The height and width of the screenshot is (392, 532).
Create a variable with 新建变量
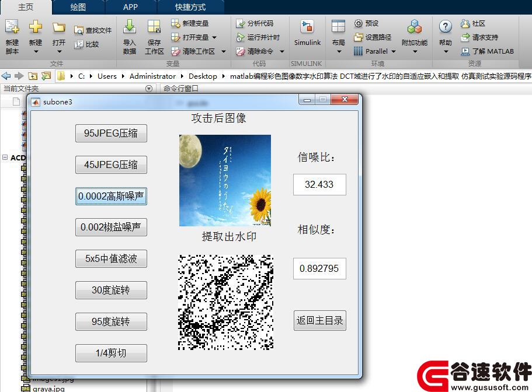[190, 23]
